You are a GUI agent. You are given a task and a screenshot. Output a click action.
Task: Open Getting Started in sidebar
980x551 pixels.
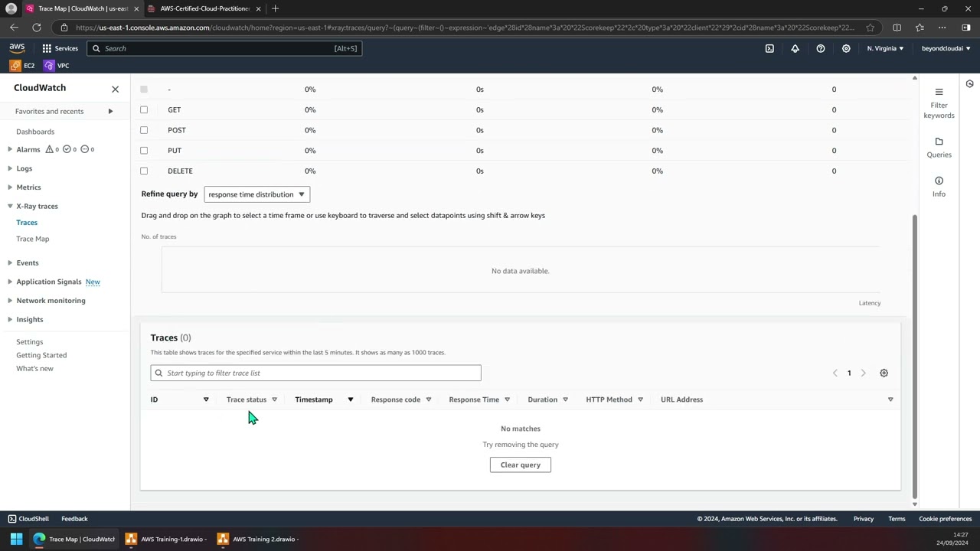click(41, 355)
